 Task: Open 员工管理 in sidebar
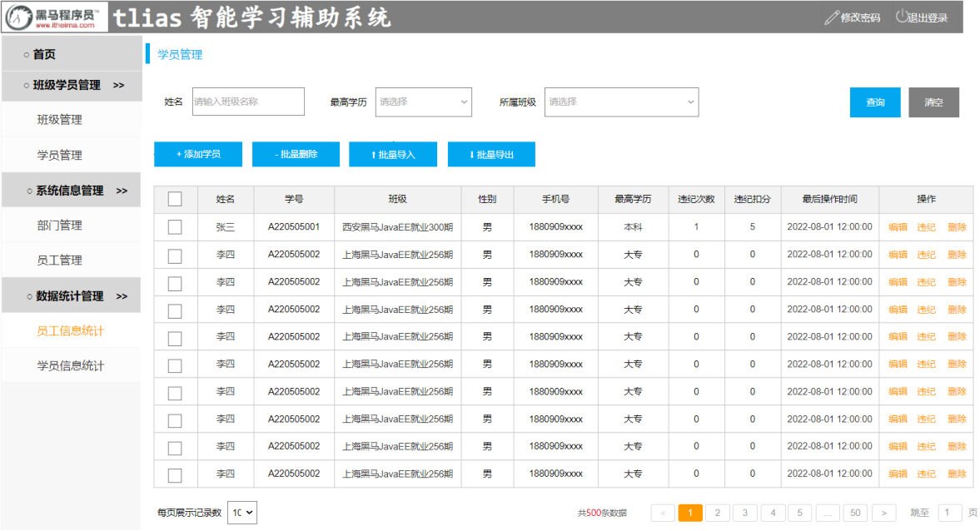click(x=59, y=261)
